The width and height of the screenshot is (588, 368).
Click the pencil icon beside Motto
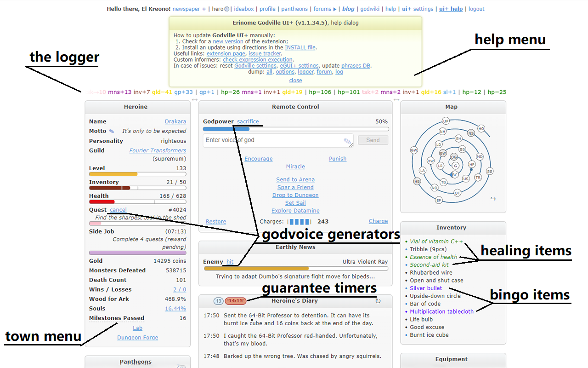coord(112,132)
